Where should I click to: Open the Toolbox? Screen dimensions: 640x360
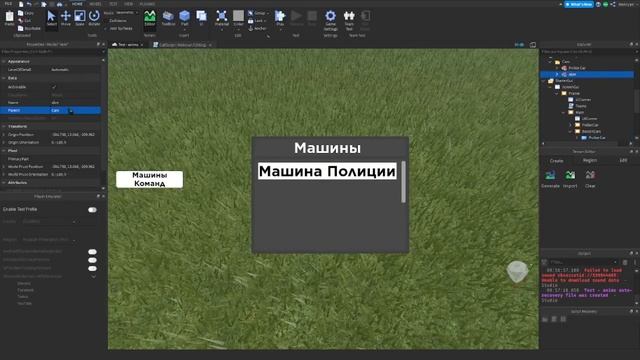pyautogui.click(x=168, y=18)
